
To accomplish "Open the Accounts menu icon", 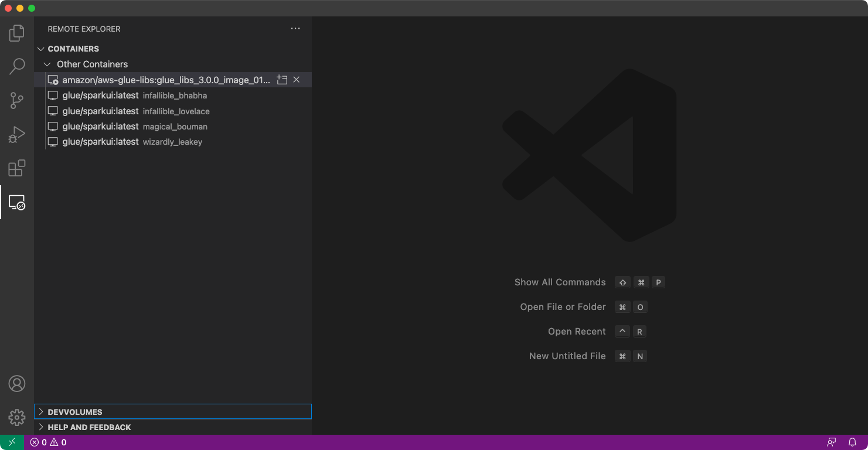I will pyautogui.click(x=17, y=384).
